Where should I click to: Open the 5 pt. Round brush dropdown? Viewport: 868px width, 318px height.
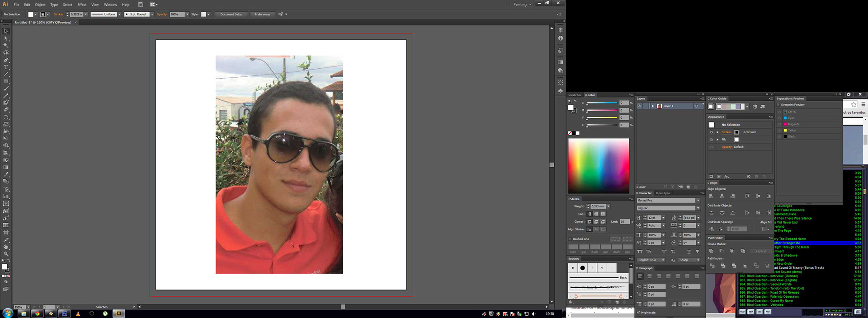click(152, 14)
